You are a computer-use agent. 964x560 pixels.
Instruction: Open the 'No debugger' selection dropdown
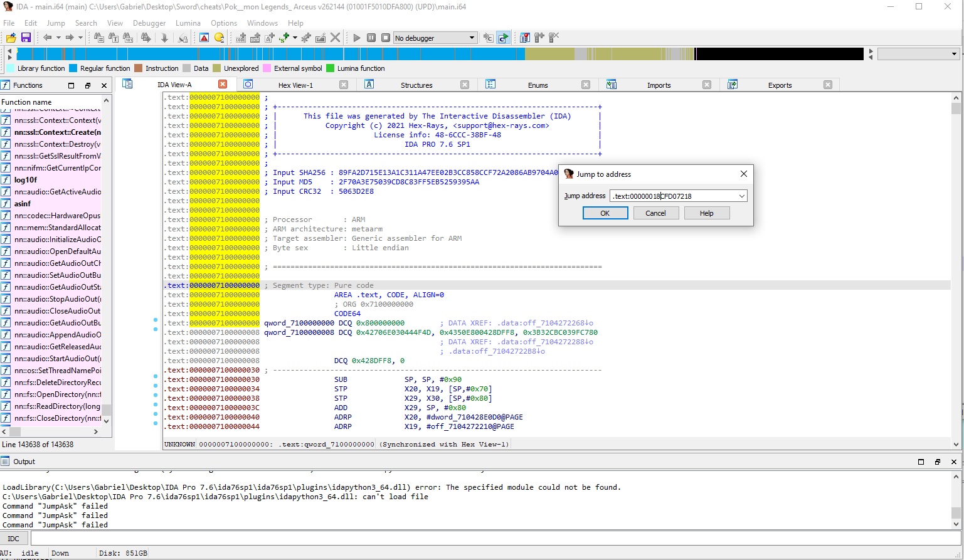pyautogui.click(x=435, y=38)
